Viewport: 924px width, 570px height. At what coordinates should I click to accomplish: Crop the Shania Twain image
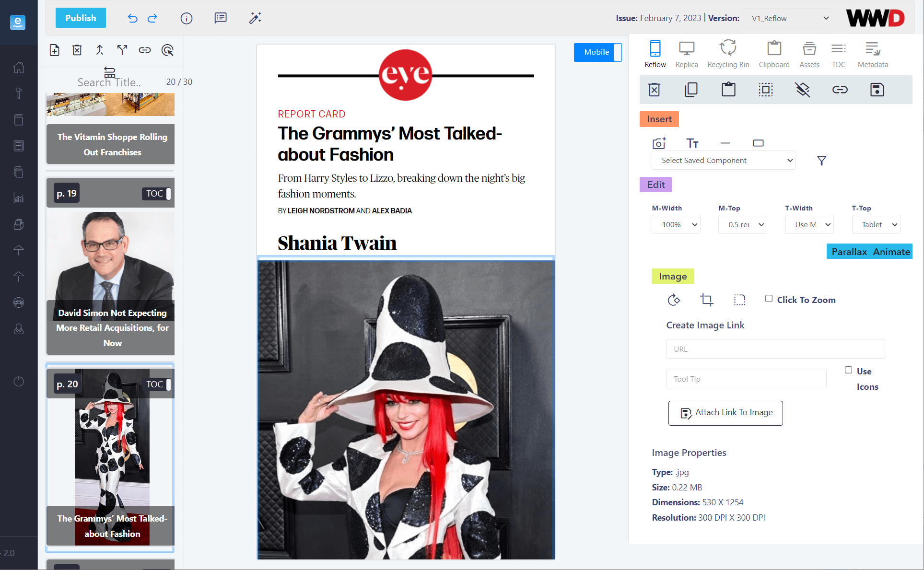(x=706, y=300)
